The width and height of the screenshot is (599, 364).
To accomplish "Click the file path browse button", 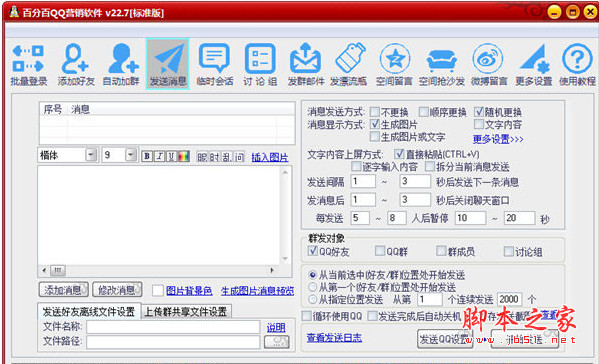I will click(x=277, y=341).
